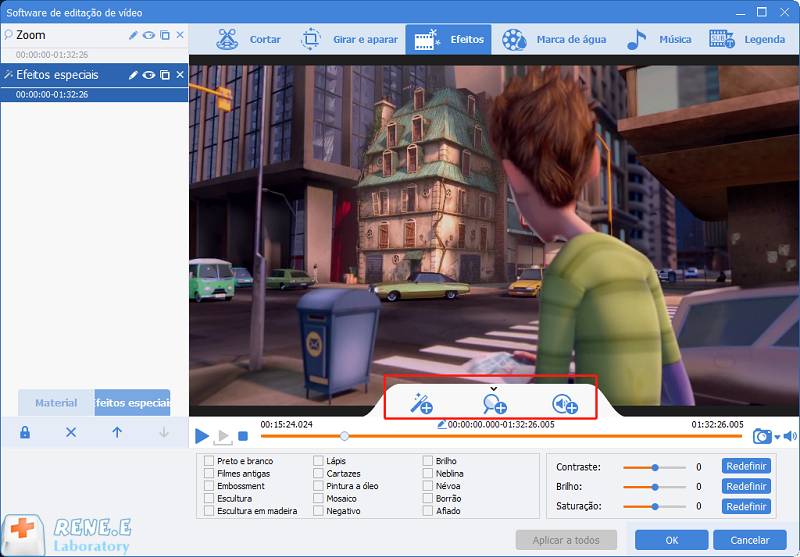This screenshot has height=557, width=800.
Task: Enable the Negativo effect
Action: coord(318,511)
